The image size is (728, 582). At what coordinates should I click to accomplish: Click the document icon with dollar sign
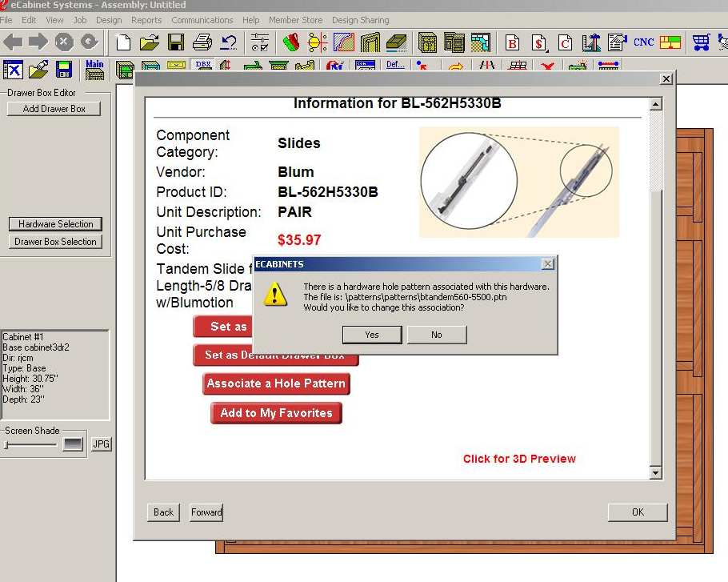539,42
